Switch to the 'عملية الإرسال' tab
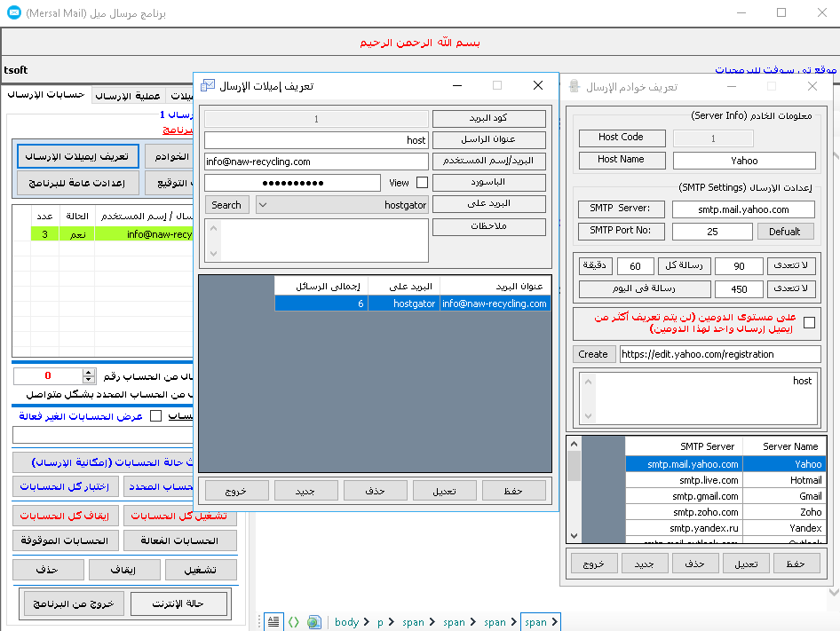Screen dimensions: 840x631 tap(128, 96)
